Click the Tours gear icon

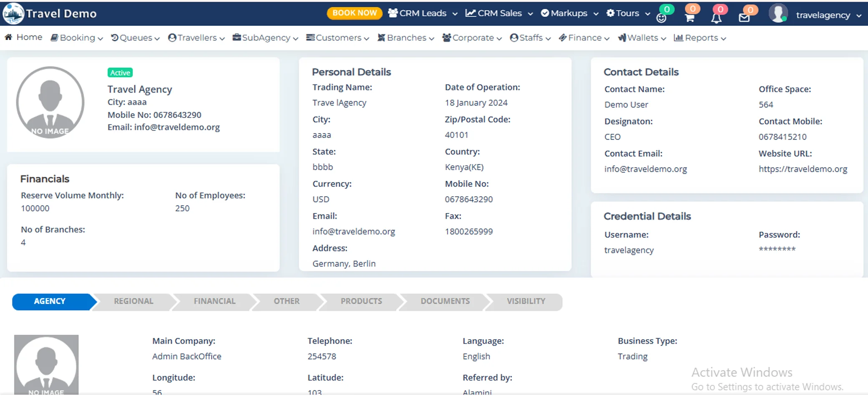coord(610,13)
